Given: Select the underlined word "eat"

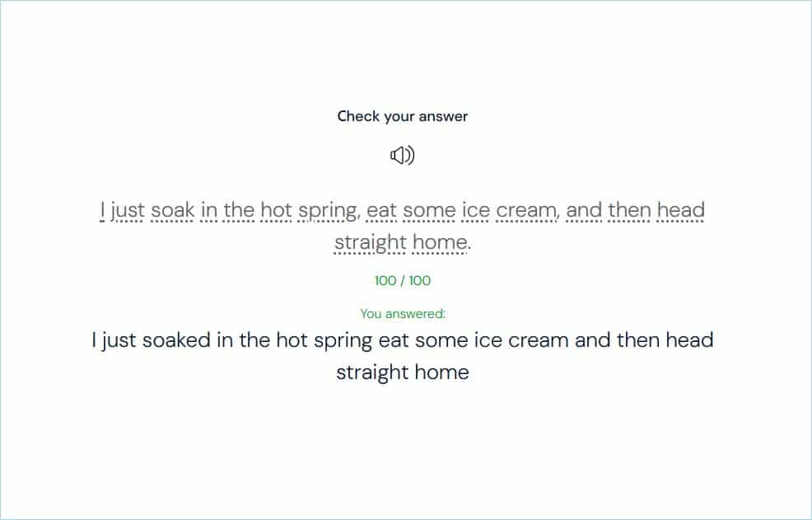Looking at the screenshot, I should tap(381, 211).
